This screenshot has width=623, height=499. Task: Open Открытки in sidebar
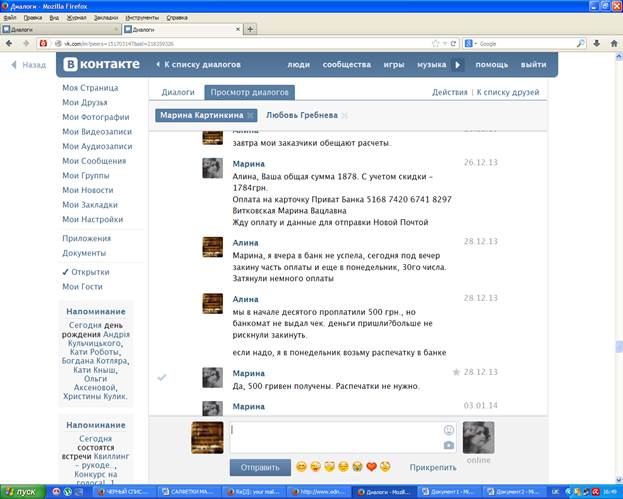coord(90,272)
